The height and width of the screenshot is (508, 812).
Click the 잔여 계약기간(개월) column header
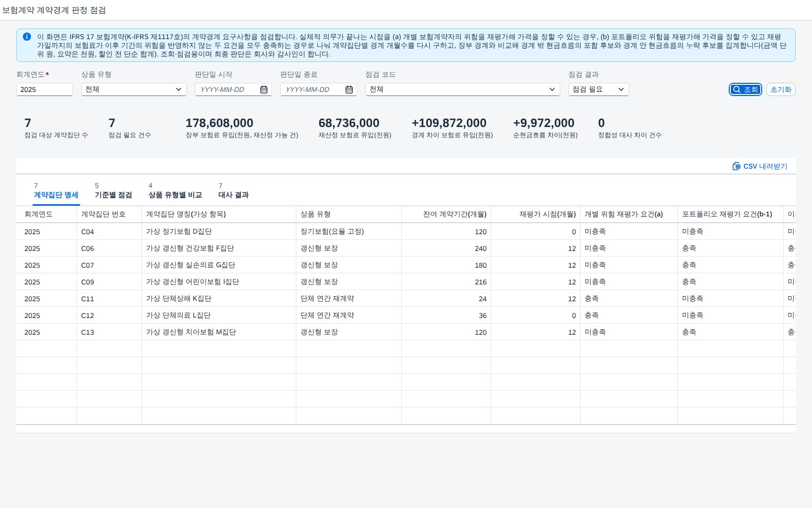tap(446, 214)
